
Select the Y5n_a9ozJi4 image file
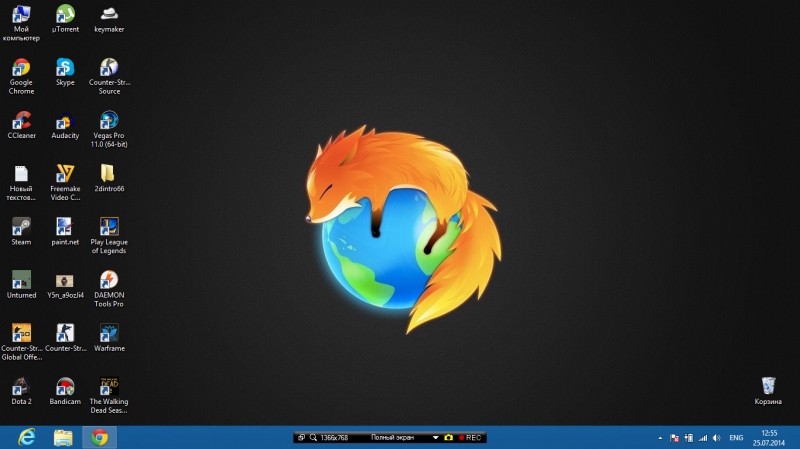[x=65, y=285]
